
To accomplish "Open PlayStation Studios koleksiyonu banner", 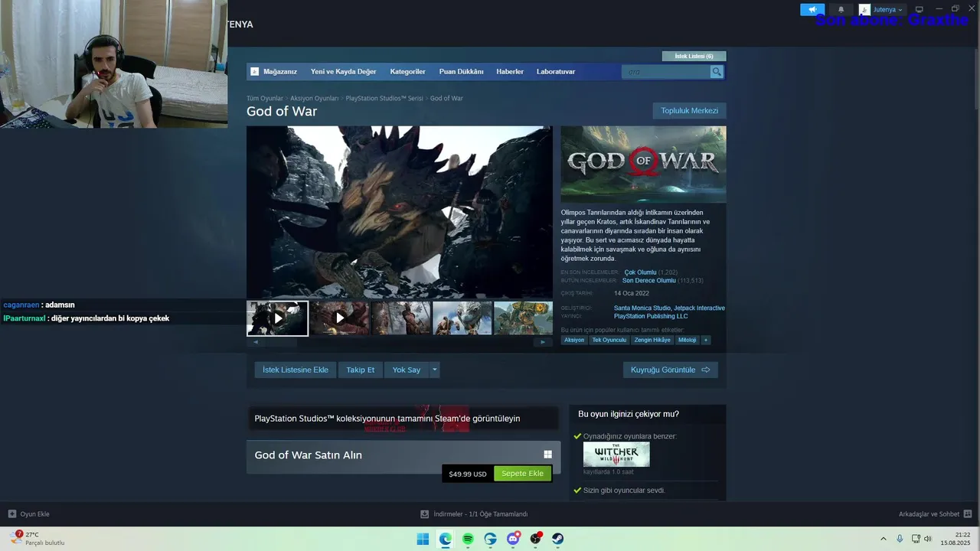I will (402, 419).
